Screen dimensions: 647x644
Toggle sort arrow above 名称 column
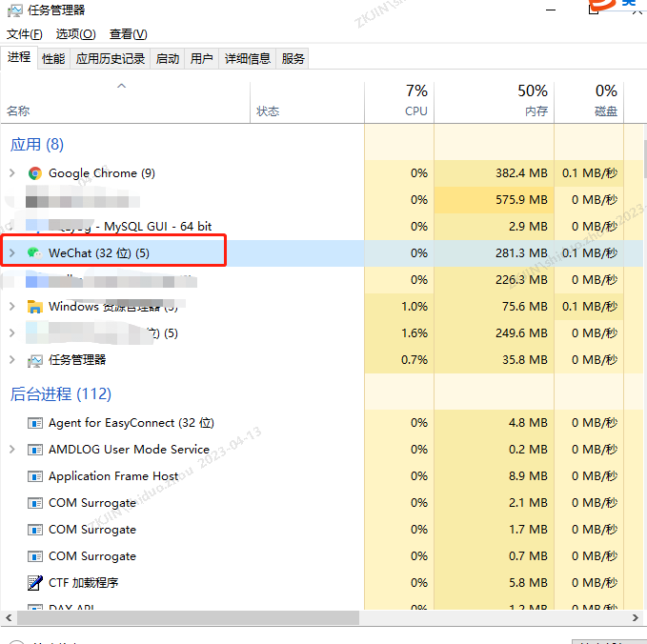click(121, 86)
